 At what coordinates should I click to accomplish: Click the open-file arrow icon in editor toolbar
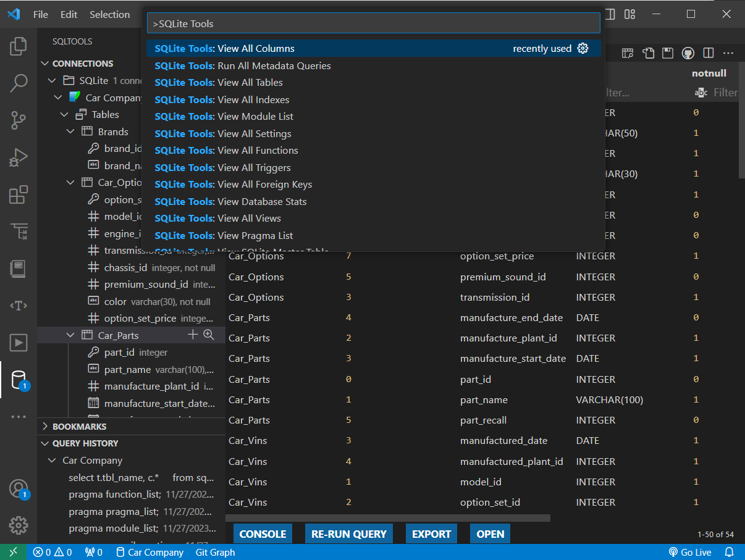pyautogui.click(x=648, y=53)
